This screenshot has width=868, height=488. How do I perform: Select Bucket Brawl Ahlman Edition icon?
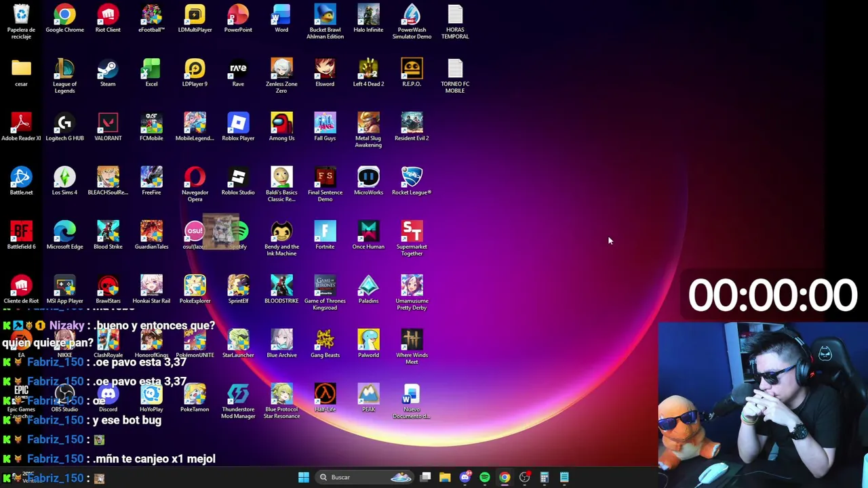click(x=325, y=22)
